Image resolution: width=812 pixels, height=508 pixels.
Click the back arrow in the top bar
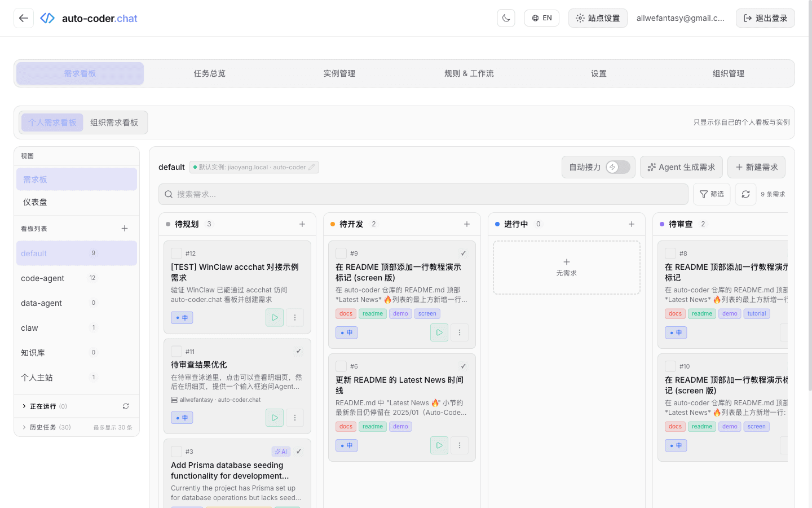[x=23, y=17]
